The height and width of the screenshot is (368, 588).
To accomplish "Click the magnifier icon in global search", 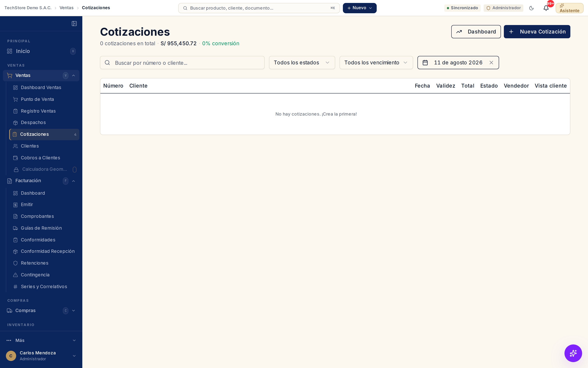I will 185,8.
